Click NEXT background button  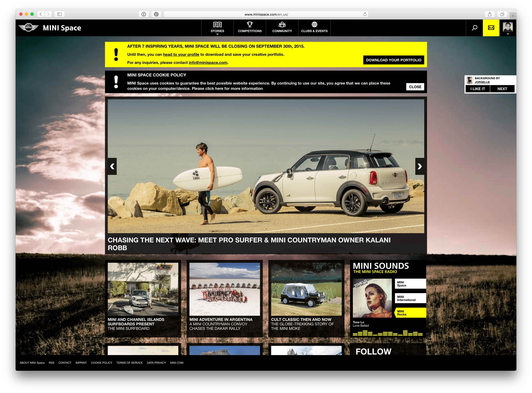coord(502,89)
